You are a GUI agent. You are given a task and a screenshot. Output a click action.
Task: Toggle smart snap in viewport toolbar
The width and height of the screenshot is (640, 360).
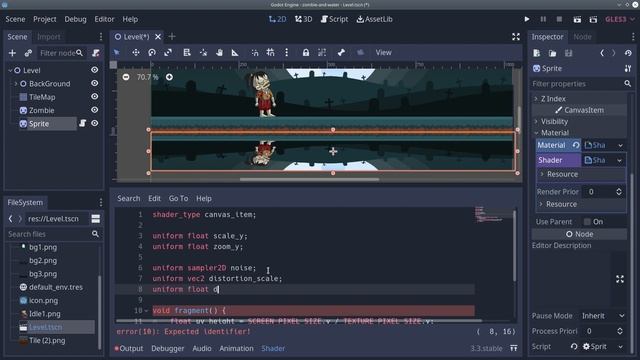255,52
